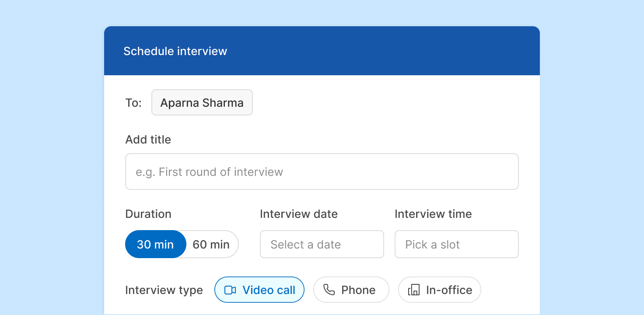Viewport: 644px width, 315px height.
Task: Open the Pick a slot time field
Action: 457,244
